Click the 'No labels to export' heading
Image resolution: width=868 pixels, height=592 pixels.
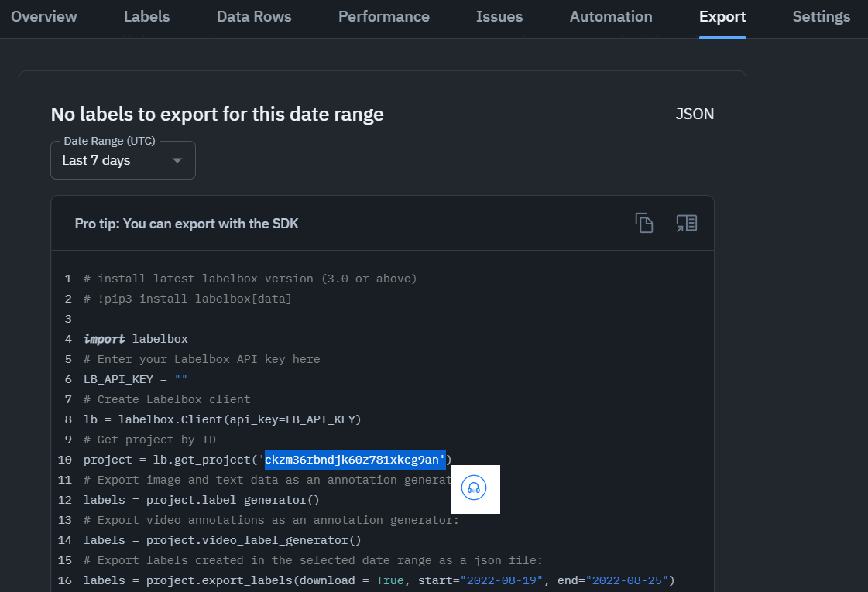point(217,114)
